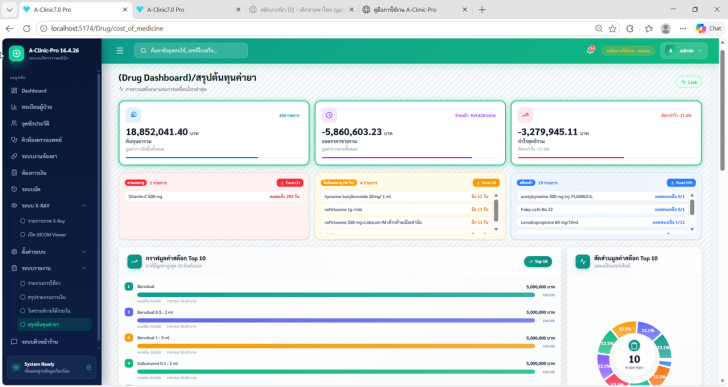Click the orange Excel export button
Viewport: 728px width, 387px height.
coord(486,183)
